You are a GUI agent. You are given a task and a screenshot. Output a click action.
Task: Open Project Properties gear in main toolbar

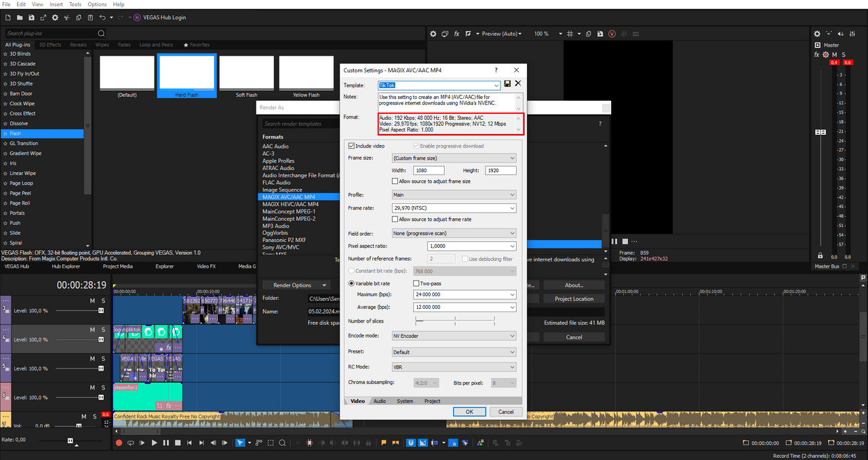click(55, 17)
